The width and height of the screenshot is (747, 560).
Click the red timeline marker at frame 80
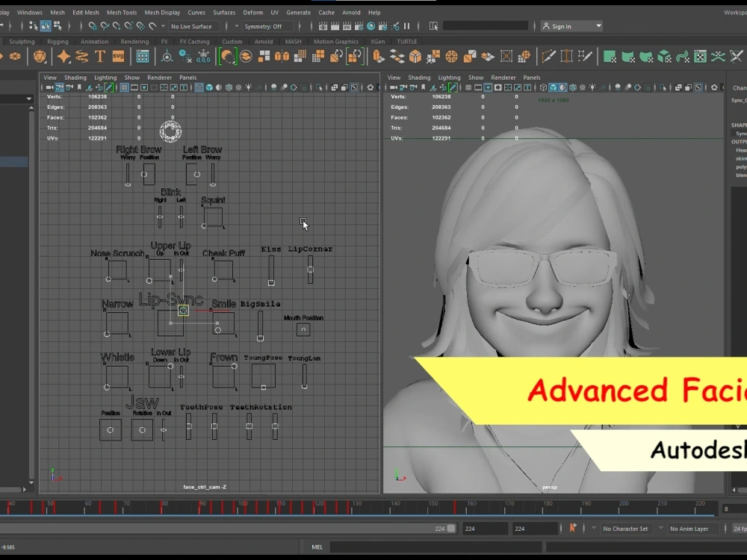164,505
